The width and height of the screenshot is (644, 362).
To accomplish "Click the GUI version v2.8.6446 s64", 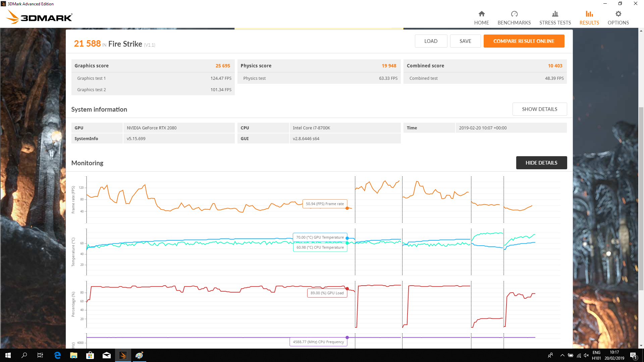I will (x=306, y=138).
